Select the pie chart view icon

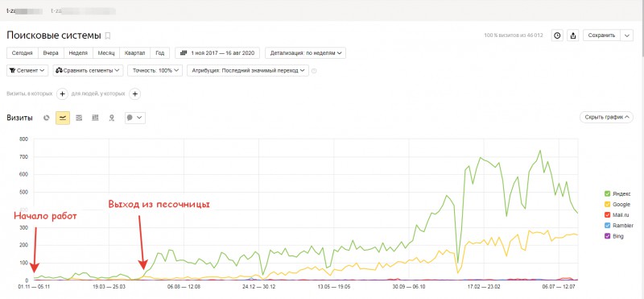point(47,118)
